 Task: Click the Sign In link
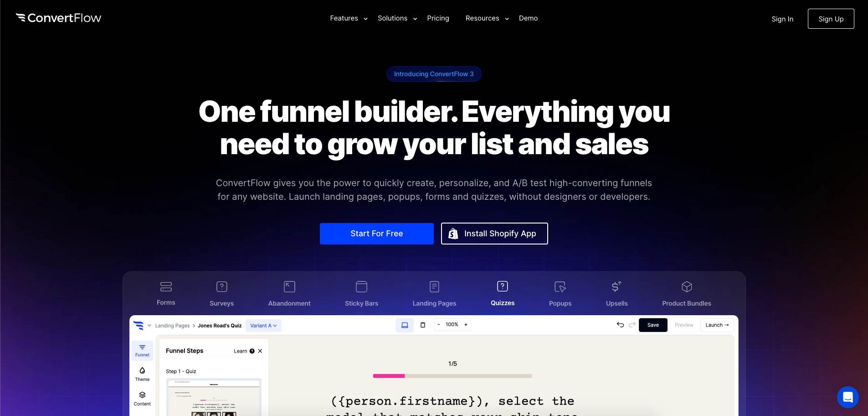(x=782, y=19)
